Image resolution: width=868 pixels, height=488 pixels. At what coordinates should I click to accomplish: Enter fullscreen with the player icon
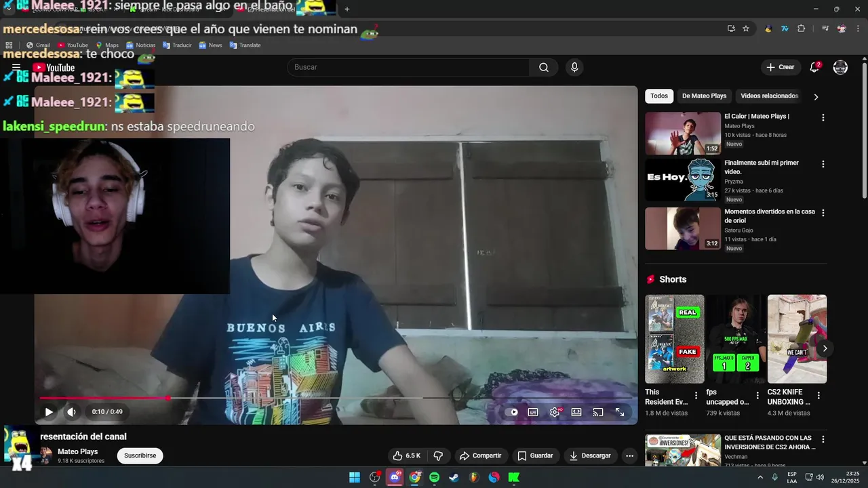[x=620, y=412]
